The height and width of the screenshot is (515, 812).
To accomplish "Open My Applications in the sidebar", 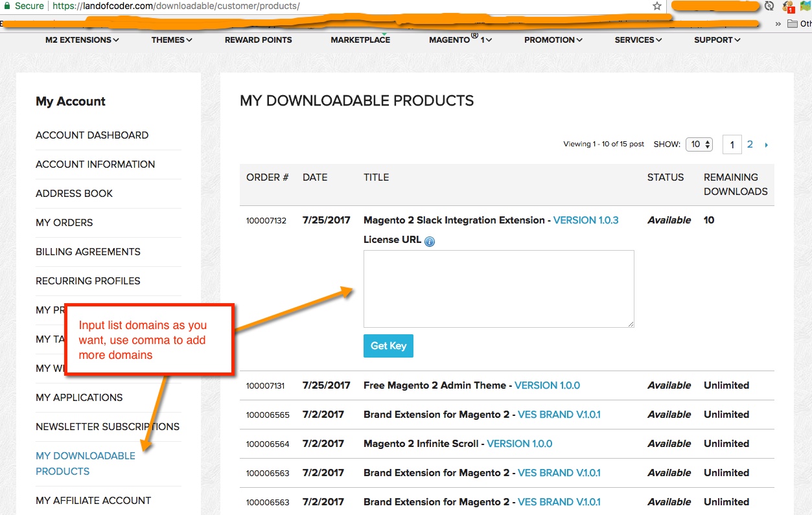I will pos(79,398).
